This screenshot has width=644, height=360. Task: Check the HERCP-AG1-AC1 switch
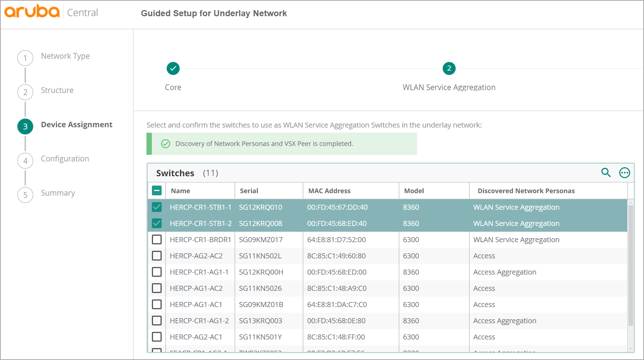[x=157, y=305]
